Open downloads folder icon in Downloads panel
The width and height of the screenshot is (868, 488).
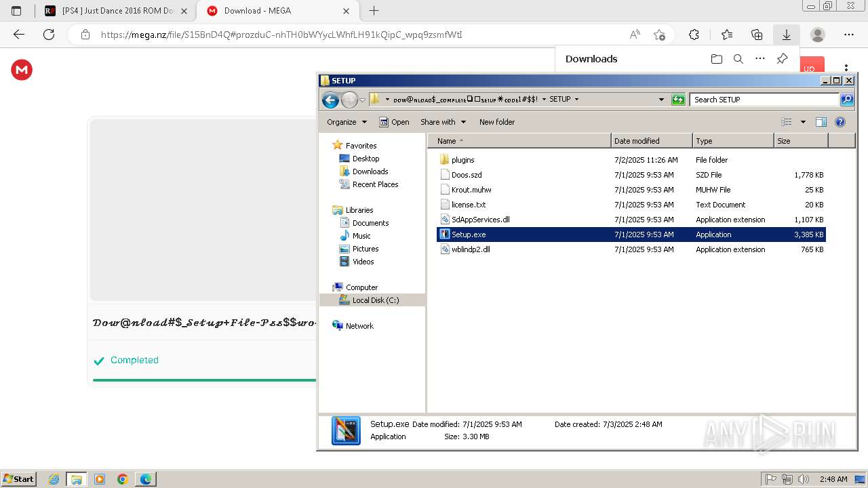717,59
